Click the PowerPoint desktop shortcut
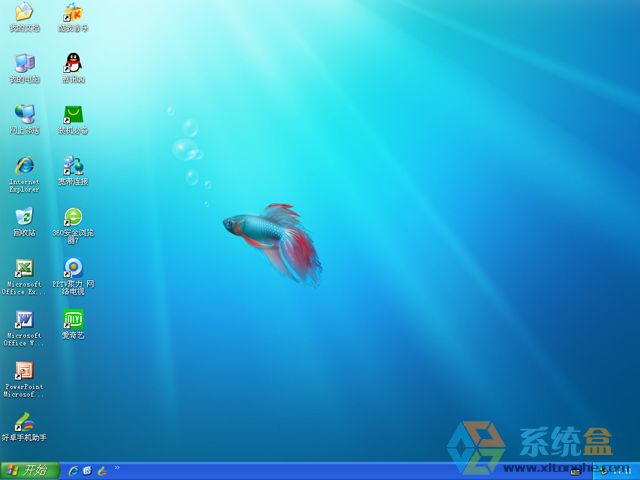The width and height of the screenshot is (640, 480). [24, 371]
